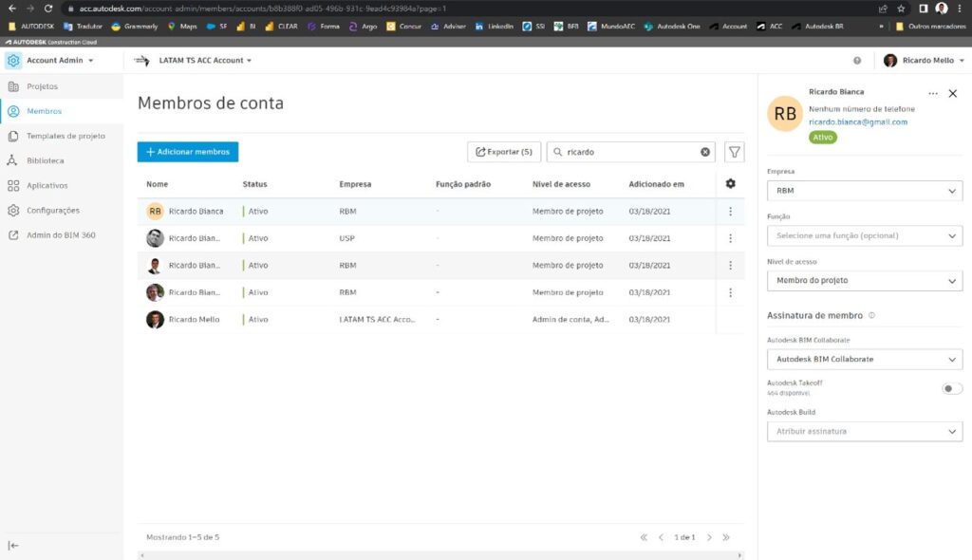The width and height of the screenshot is (972, 560).
Task: Go to previous page of results
Action: (661, 537)
